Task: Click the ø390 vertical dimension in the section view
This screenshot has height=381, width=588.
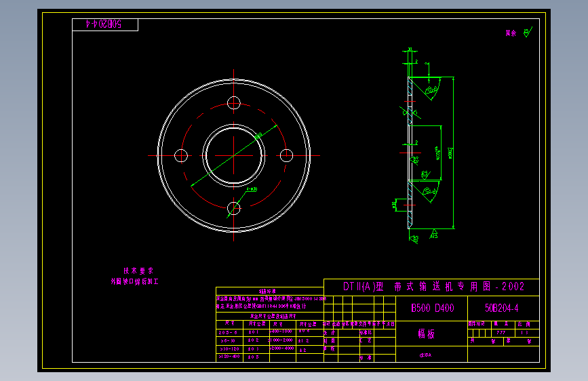Action: (451, 153)
